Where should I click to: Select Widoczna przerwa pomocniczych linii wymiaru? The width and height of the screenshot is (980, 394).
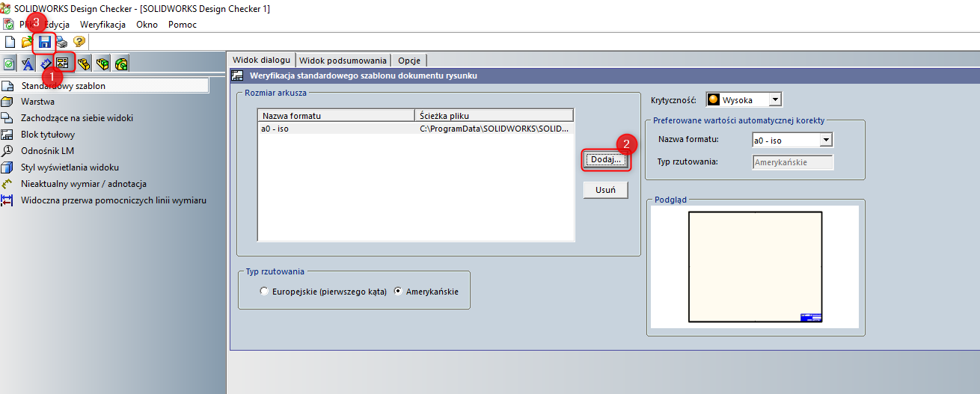coord(114,200)
